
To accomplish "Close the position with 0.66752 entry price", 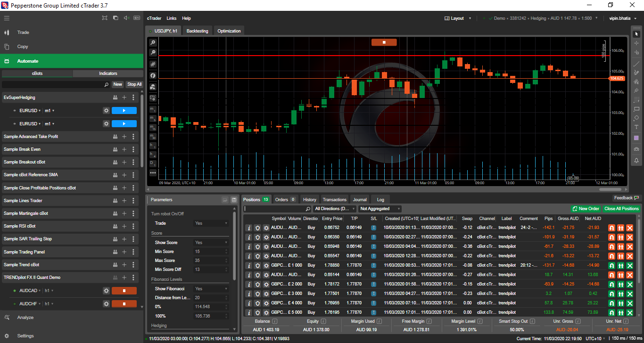I will pos(629,228).
